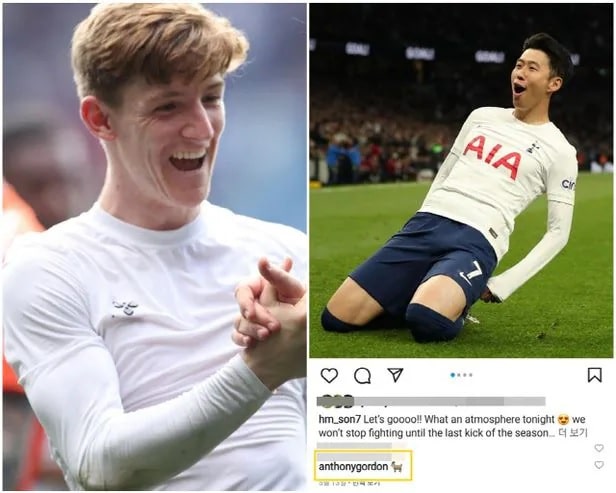This screenshot has width=616, height=493.
Task: Click the heart-eyes emoji in the caption
Action: [563, 420]
